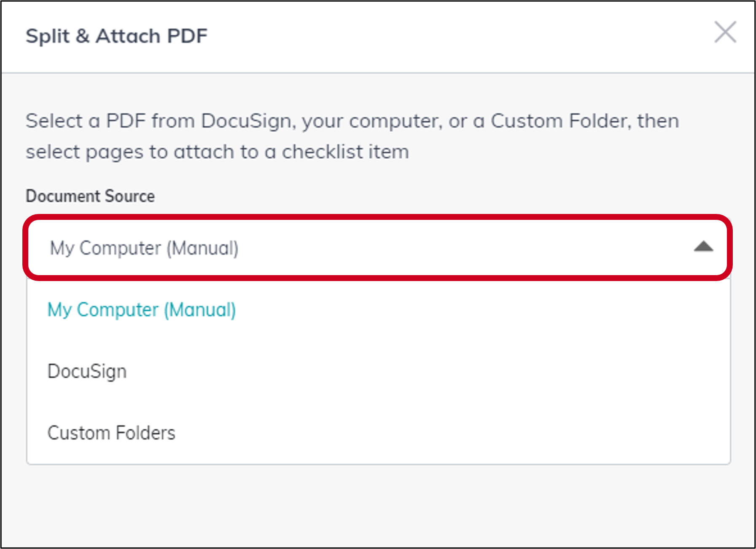The image size is (756, 549).
Task: Pick the teal My Computer (Manual) list option
Action: 378,310
